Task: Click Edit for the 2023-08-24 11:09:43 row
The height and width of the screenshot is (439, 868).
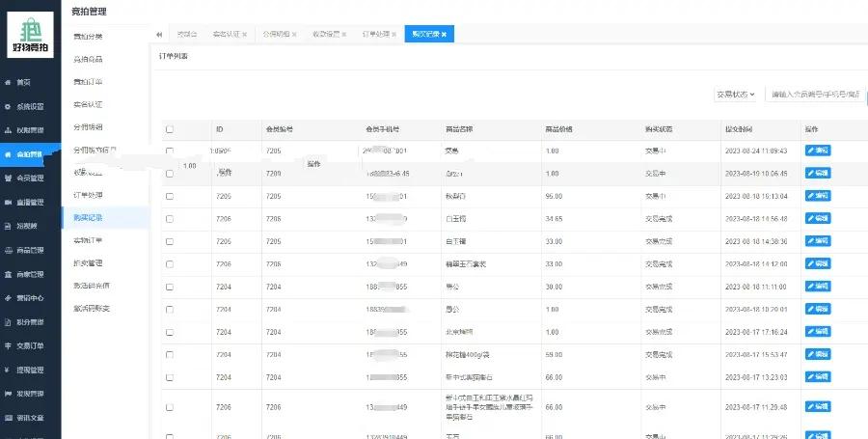Action: tap(818, 151)
